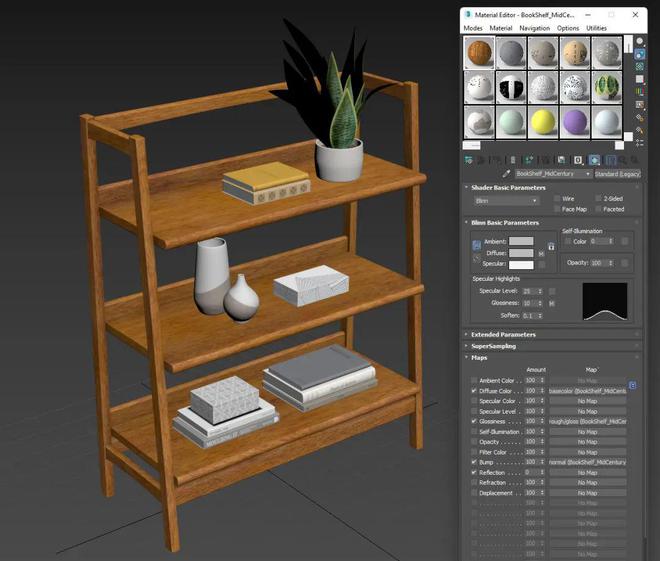
Task: Click the Standard (Legacy) material type button
Action: pyautogui.click(x=617, y=174)
